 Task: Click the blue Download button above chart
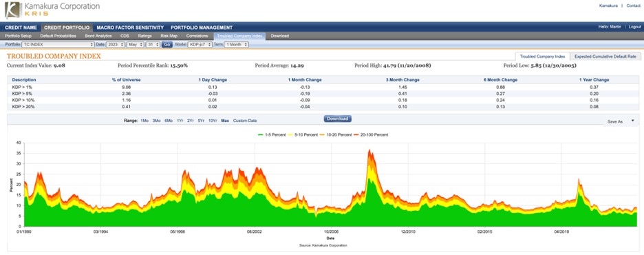coord(338,119)
